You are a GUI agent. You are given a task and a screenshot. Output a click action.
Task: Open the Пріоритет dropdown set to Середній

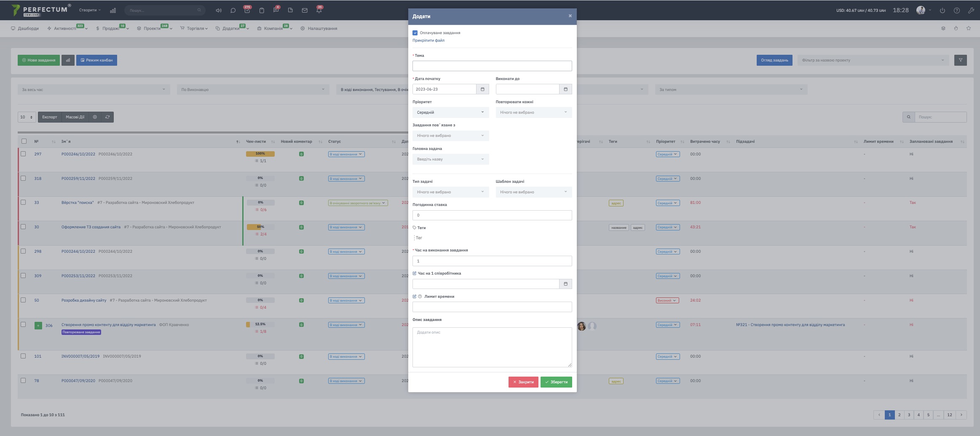pos(450,112)
